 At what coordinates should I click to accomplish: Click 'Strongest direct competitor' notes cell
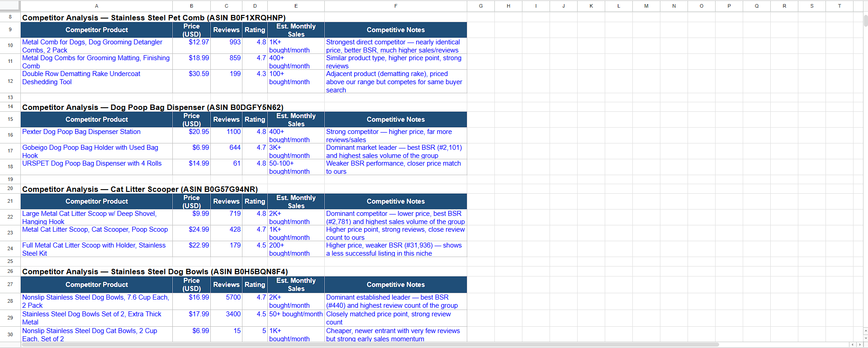coord(395,46)
